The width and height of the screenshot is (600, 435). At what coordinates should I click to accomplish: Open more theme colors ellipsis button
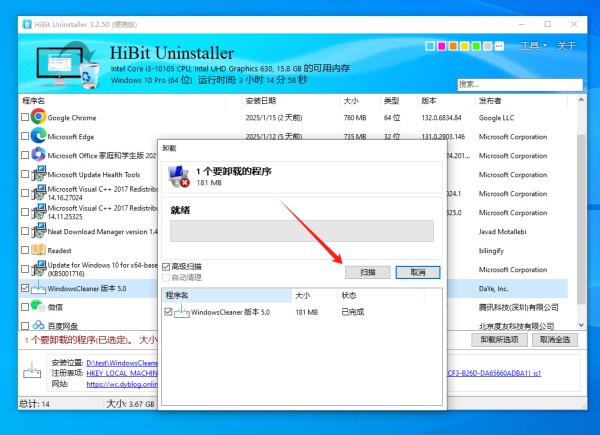[499, 46]
